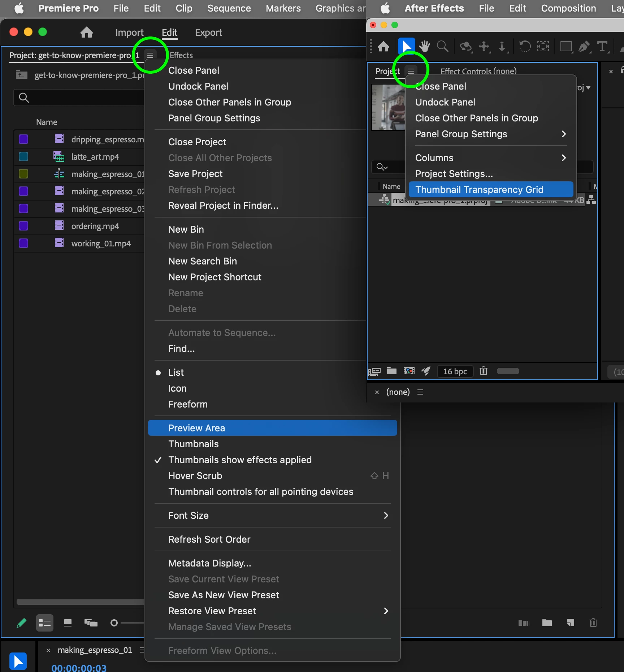Click the New Item icon in Premiere
This screenshot has height=672, width=624.
[571, 623]
